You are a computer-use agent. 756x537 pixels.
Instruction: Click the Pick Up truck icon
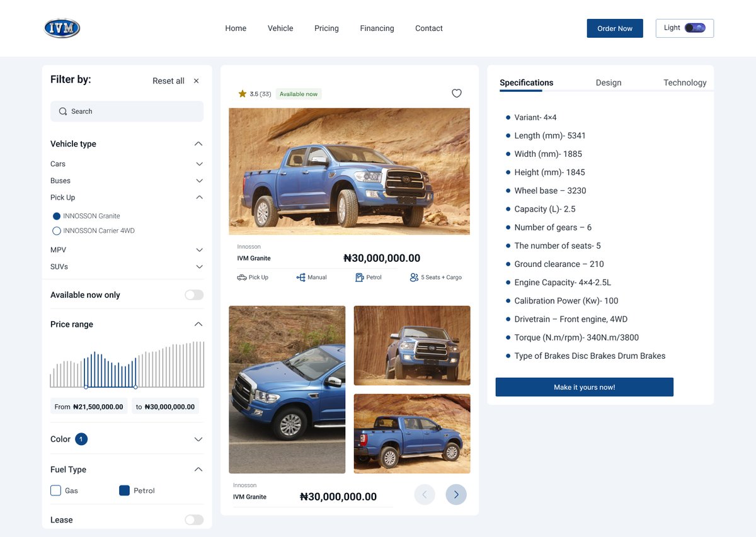tap(242, 277)
